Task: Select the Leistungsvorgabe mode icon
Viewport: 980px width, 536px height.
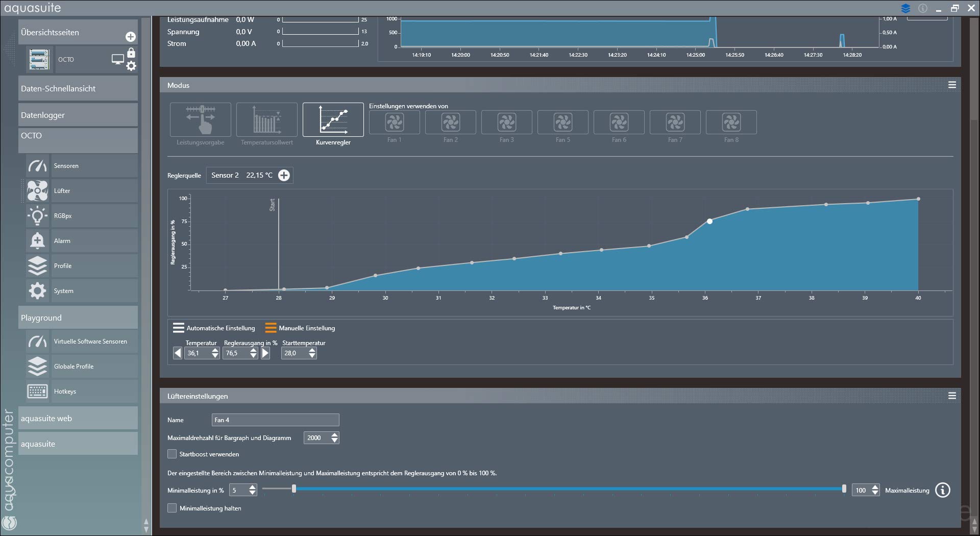Action: pyautogui.click(x=200, y=120)
